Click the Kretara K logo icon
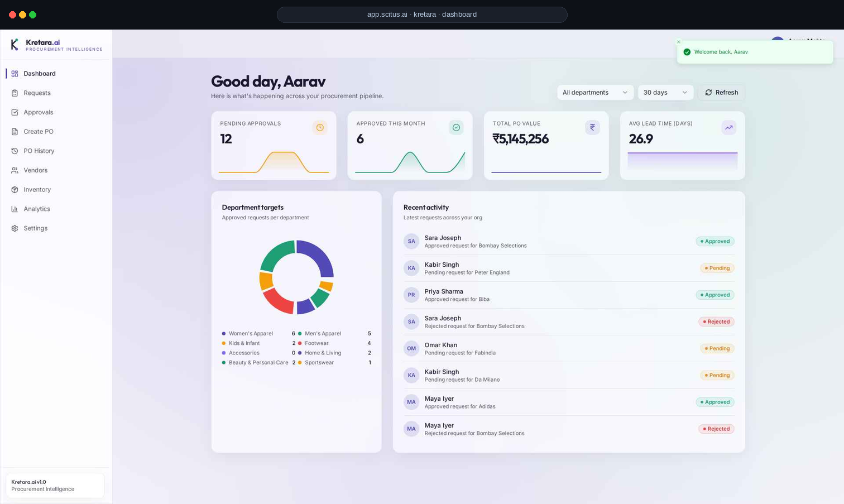This screenshot has height=504, width=844. pos(15,45)
